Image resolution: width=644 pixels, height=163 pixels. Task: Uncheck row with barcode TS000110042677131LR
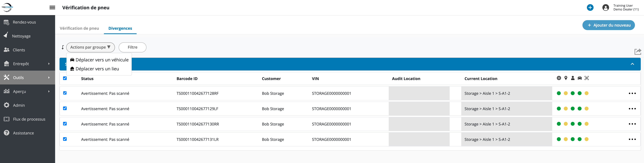(x=65, y=139)
